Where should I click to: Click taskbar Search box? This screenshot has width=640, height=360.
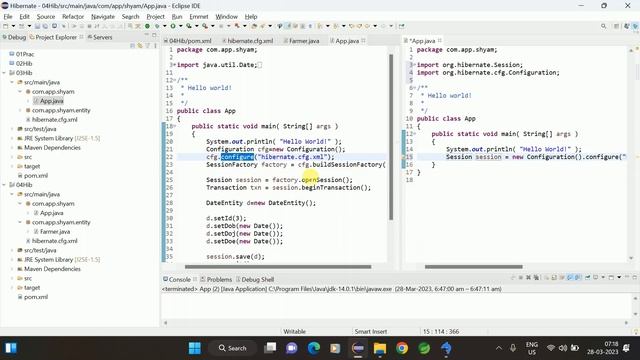coord(233,348)
